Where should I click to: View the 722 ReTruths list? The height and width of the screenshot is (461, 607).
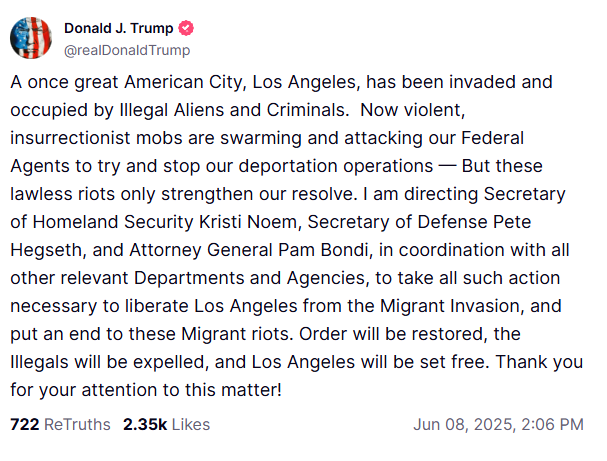tap(60, 424)
